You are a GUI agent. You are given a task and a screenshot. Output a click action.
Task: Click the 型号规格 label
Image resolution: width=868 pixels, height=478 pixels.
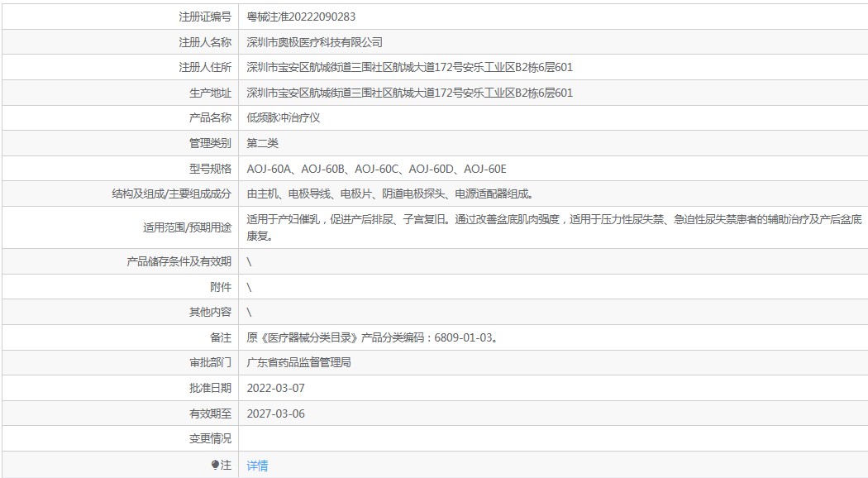point(210,169)
